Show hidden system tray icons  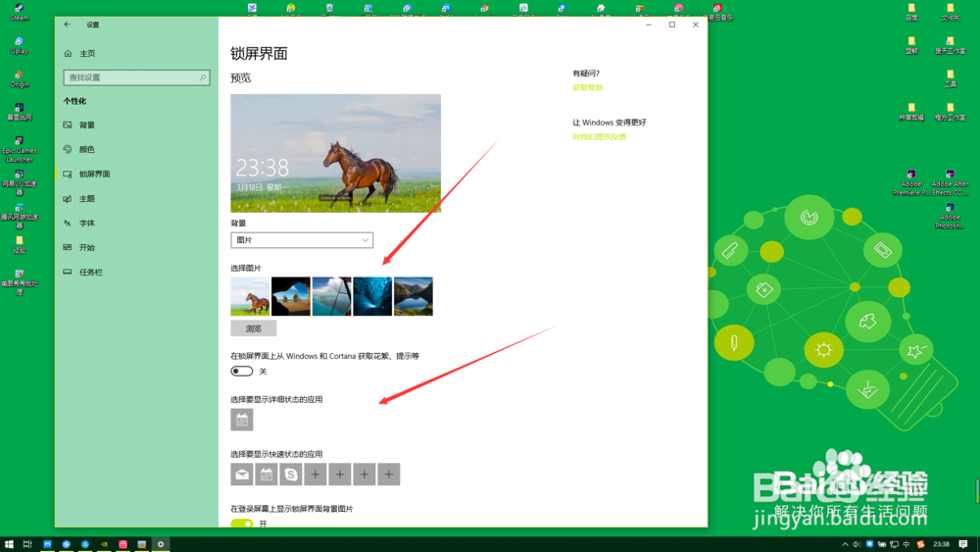pyautogui.click(x=845, y=544)
